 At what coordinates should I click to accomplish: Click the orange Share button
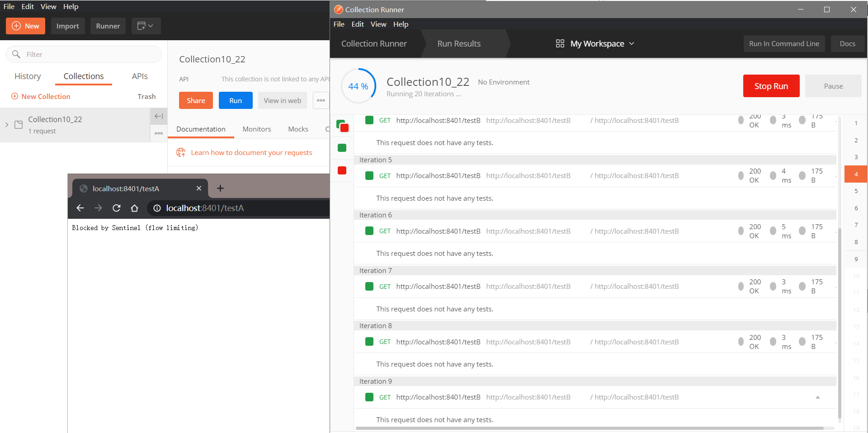(196, 100)
